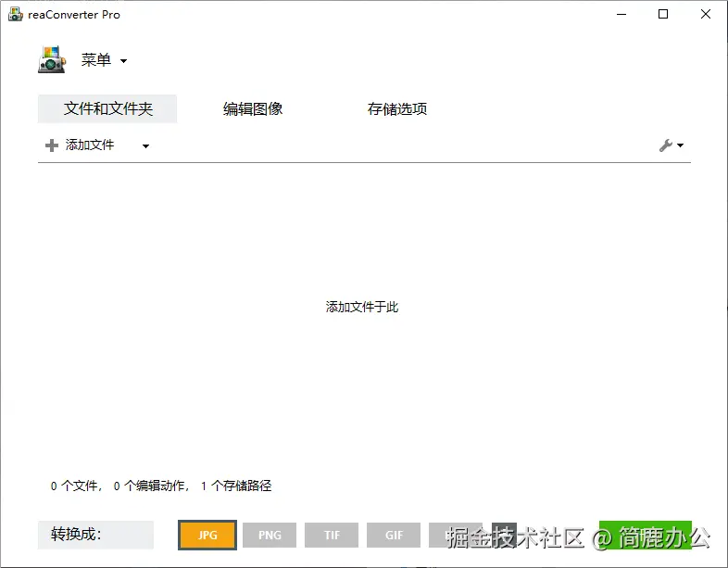Viewport: 728px width, 568px height.
Task: Switch to the 文件和文件夹 tab
Action: (107, 108)
